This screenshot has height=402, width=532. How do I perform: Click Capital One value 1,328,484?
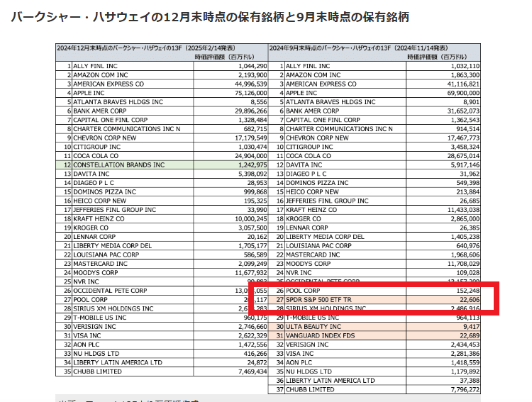(x=253, y=120)
